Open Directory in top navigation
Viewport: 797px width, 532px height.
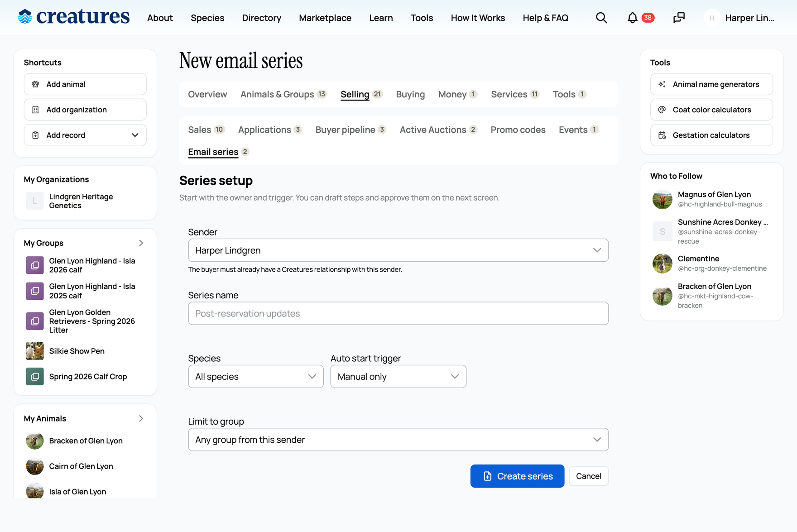click(x=262, y=18)
